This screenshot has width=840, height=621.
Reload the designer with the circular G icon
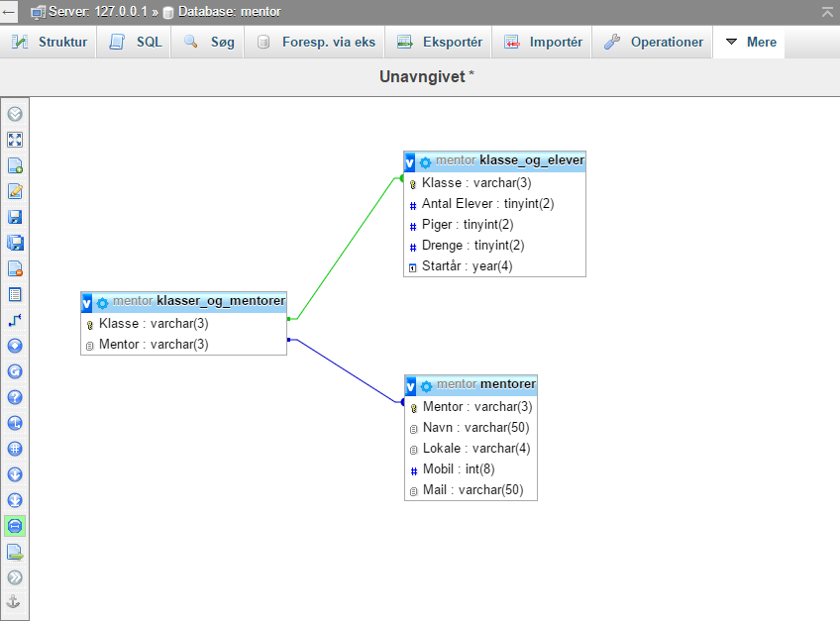click(15, 371)
